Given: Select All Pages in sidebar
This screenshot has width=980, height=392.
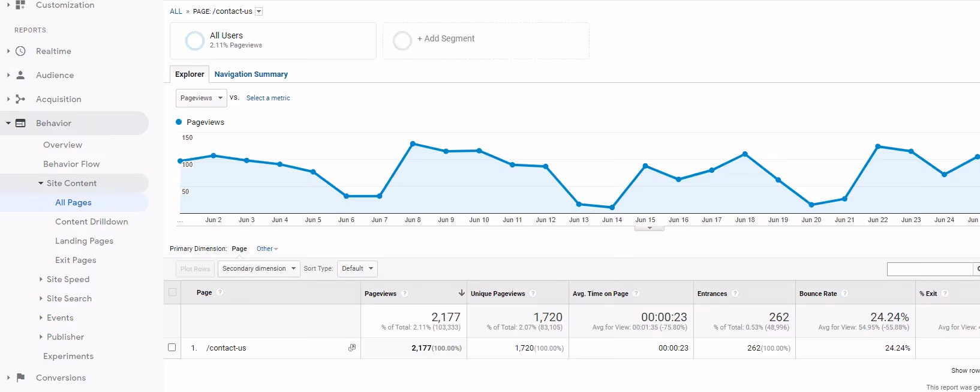Looking at the screenshot, I should coord(74,202).
